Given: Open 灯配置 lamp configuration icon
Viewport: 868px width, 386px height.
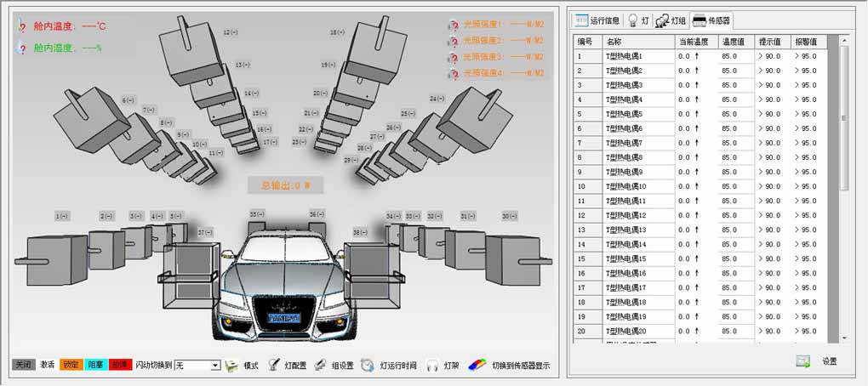Looking at the screenshot, I should click(274, 366).
